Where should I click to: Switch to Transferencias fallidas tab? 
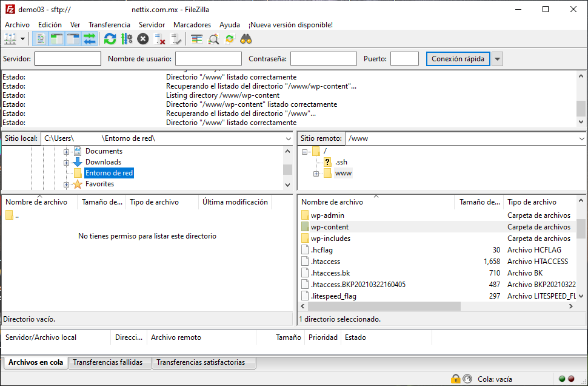(x=107, y=362)
